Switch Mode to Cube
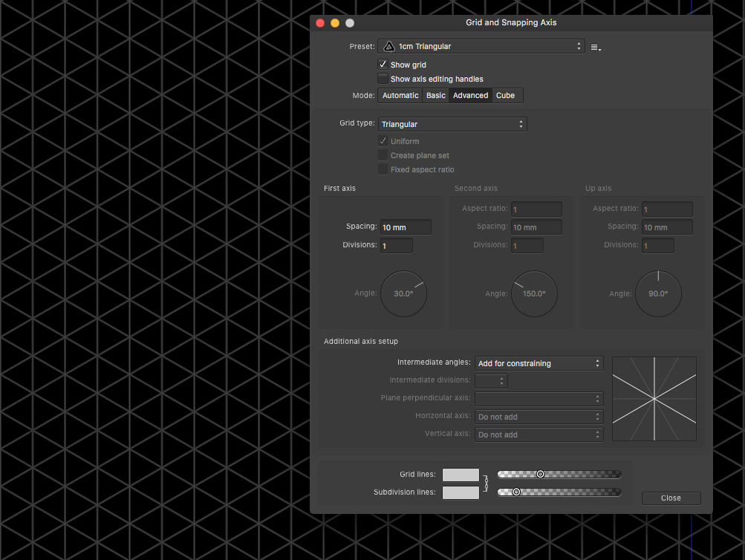The image size is (745, 560). point(506,95)
